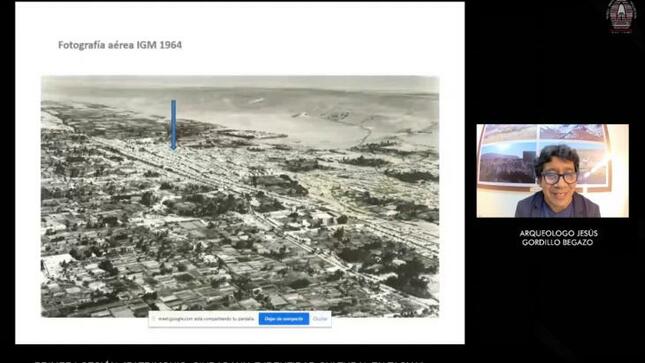
Task: Click the white slide margin below the title
Action: click(240, 63)
